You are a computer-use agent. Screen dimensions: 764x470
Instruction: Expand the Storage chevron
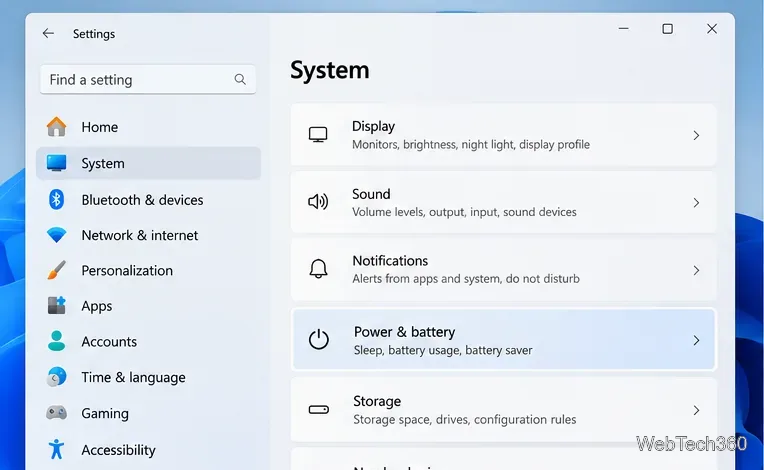click(x=696, y=411)
